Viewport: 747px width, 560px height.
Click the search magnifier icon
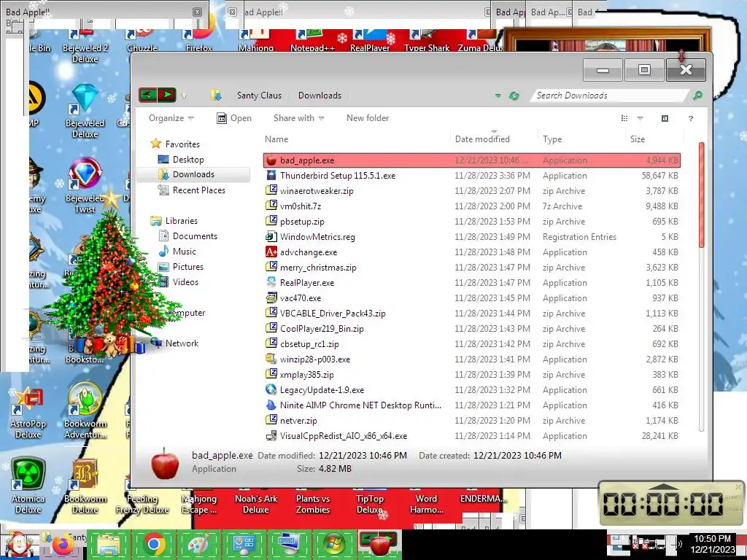point(697,96)
